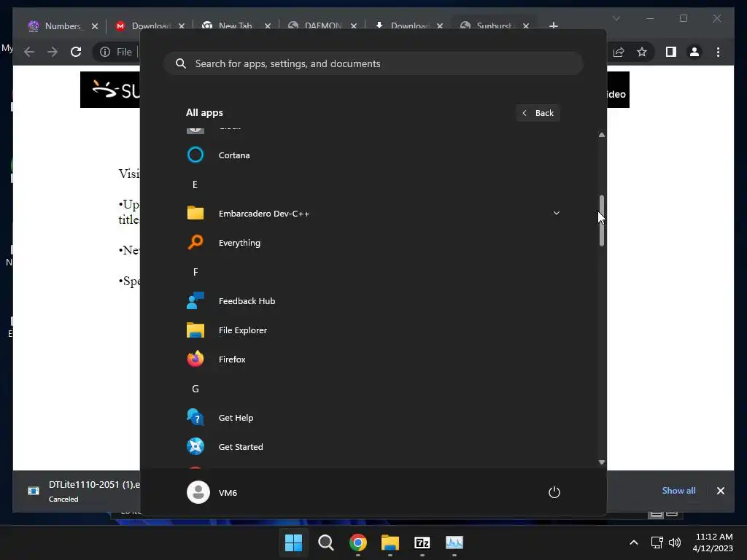Bookmark this page with the star icon

click(642, 52)
